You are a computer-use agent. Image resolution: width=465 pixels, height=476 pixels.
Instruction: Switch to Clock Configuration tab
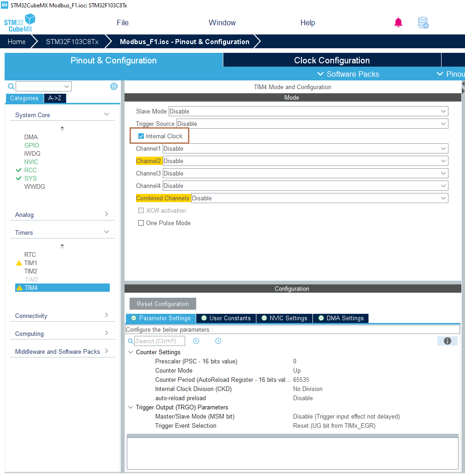(332, 60)
